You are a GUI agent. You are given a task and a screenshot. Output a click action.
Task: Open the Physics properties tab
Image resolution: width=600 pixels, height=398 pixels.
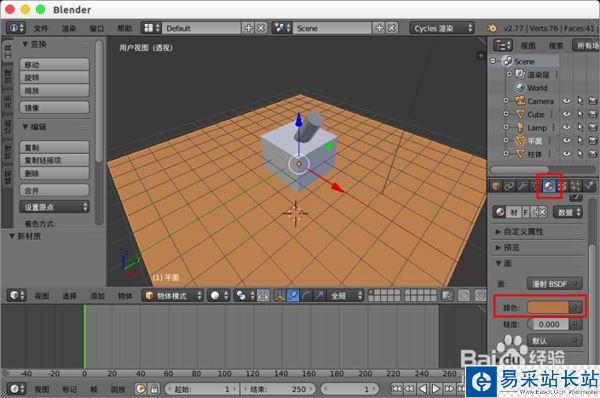[589, 186]
